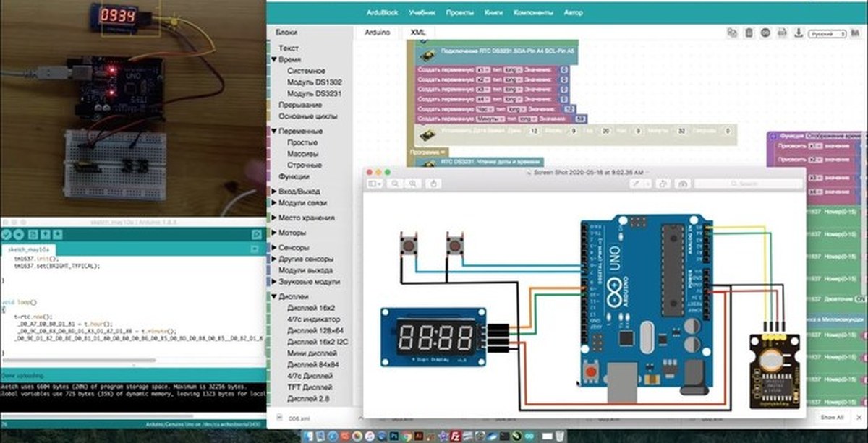Select Массивы item
Viewport: 868px width, 443px height.
click(x=304, y=154)
